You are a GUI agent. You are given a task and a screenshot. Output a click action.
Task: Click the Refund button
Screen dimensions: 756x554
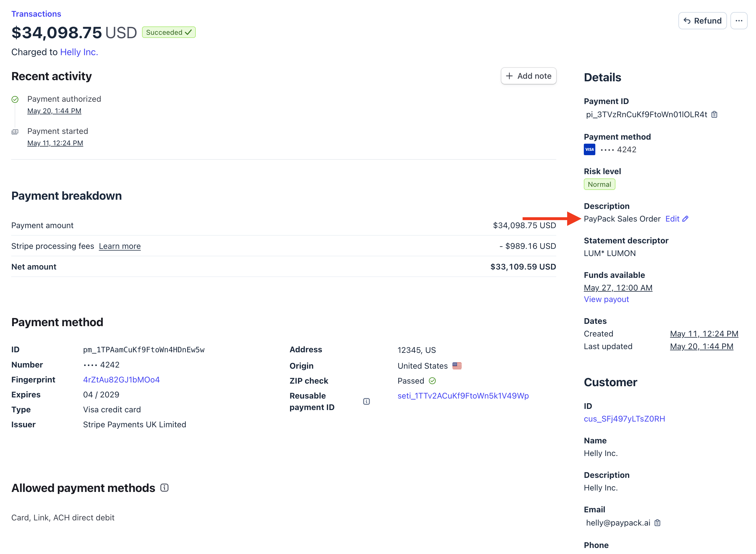tap(702, 21)
